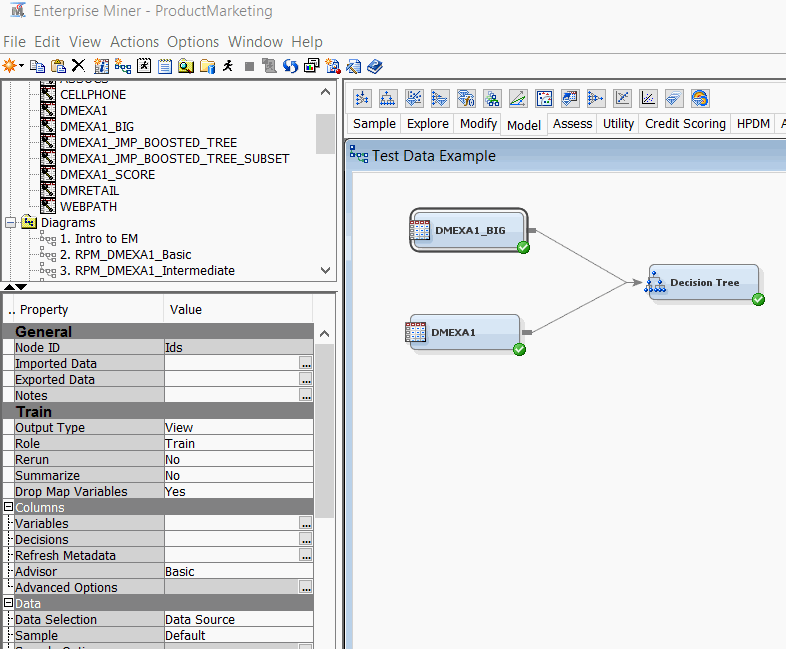Select the DMEXA1_BIG data node
Image resolution: width=786 pixels, height=649 pixels.
point(471,230)
